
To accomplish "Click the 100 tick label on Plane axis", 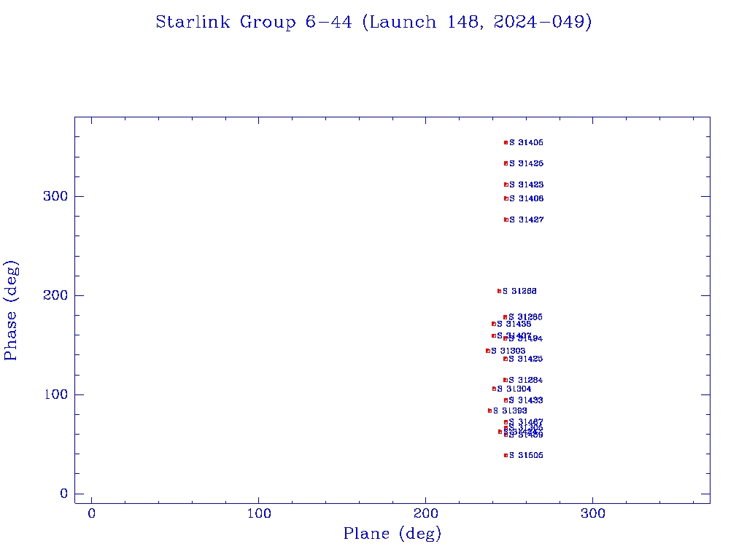I will 259,513.
